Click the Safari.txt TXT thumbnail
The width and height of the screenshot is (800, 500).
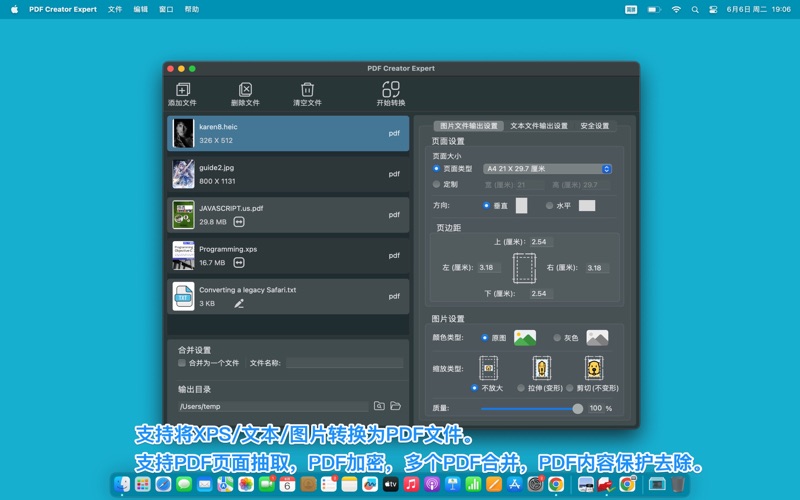tap(183, 296)
